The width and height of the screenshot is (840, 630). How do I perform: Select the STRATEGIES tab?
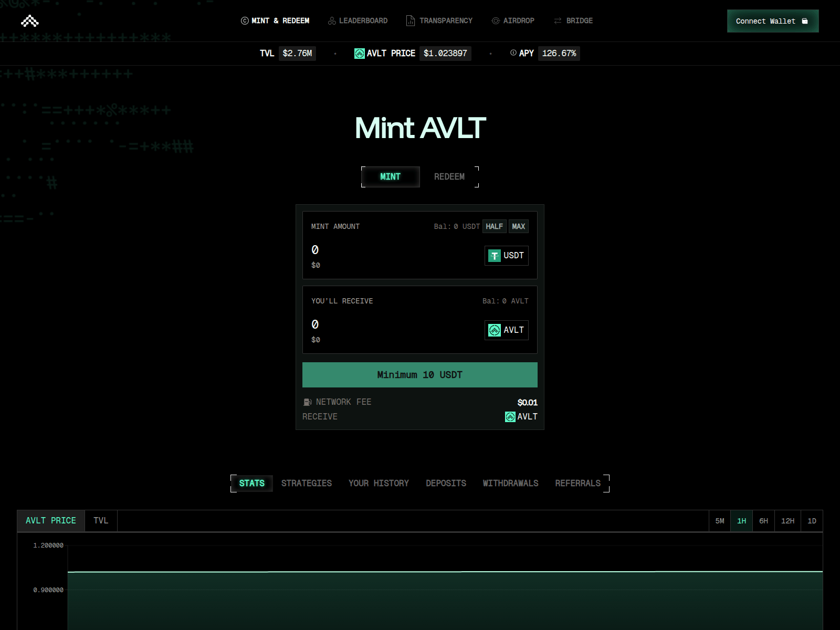tap(307, 484)
